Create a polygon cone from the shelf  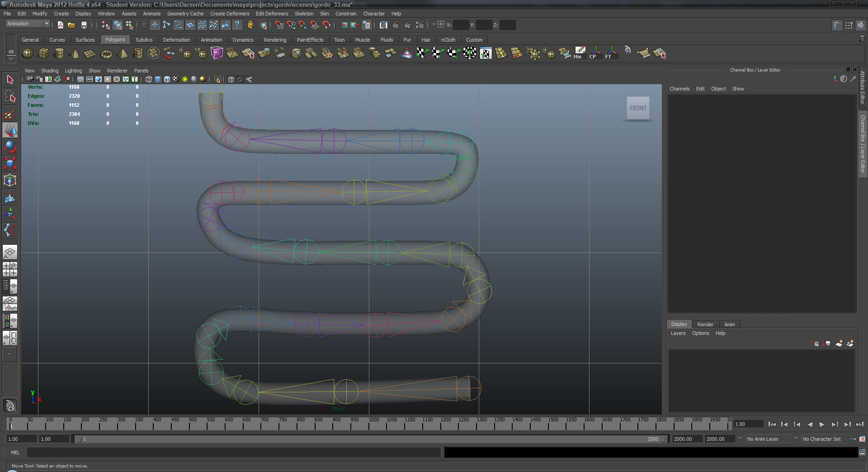point(75,53)
